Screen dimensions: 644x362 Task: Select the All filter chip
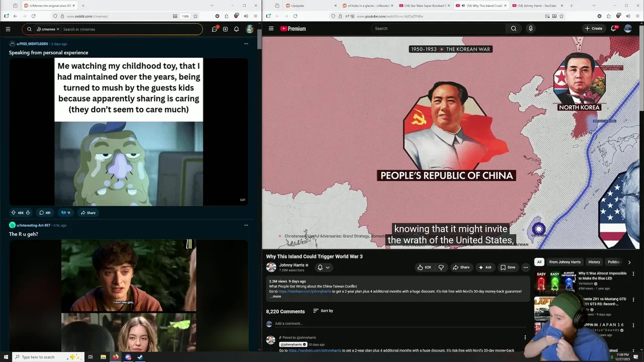[x=539, y=262]
